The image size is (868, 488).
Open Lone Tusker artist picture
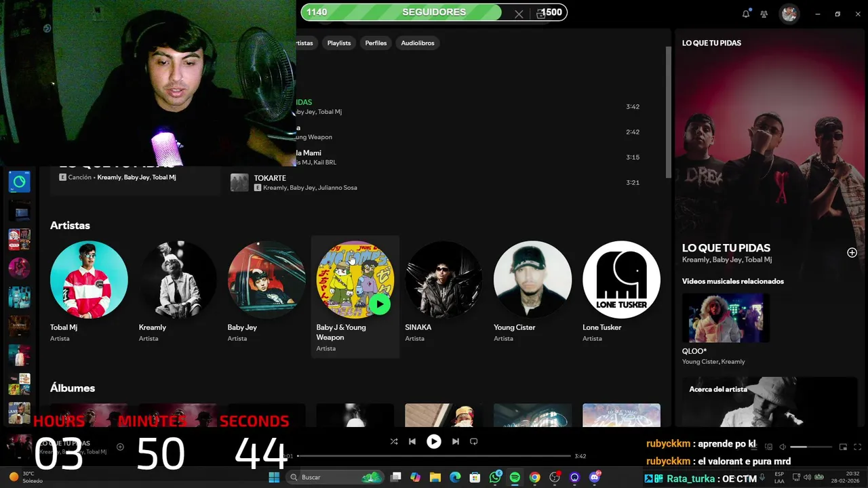tap(621, 279)
